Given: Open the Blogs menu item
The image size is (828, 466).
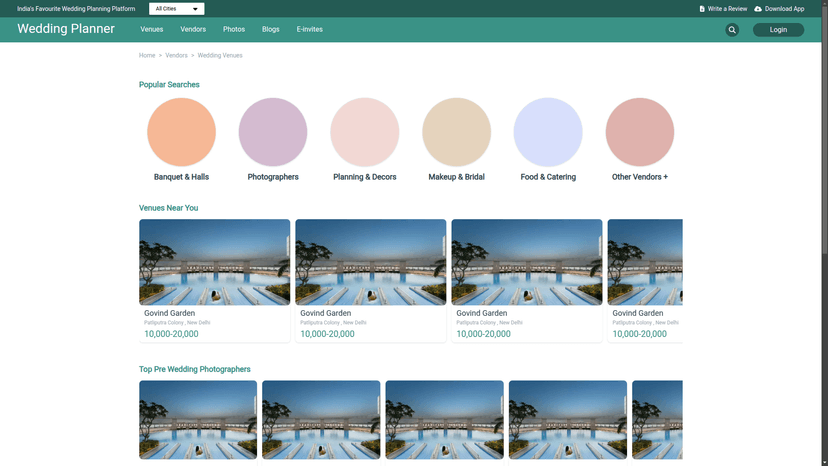Looking at the screenshot, I should [x=270, y=30].
